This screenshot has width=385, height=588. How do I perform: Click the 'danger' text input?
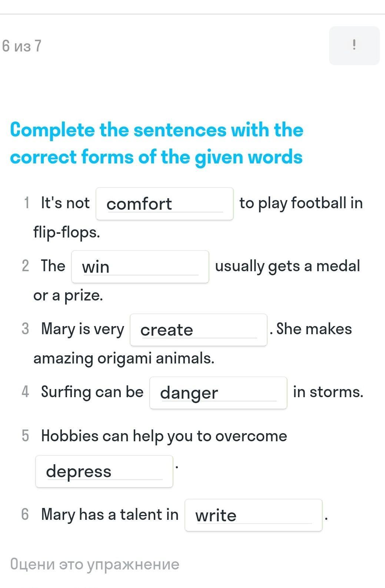point(218,393)
